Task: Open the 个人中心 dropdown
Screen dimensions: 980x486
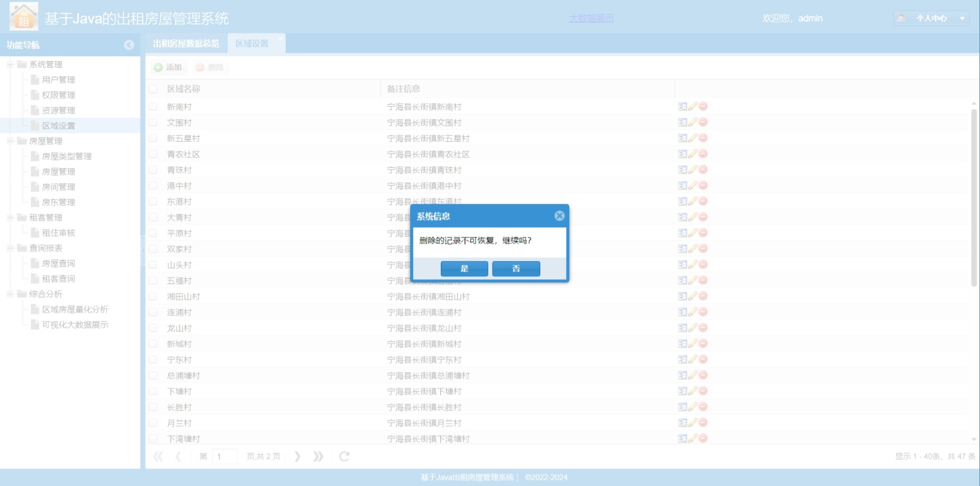Action: (932, 18)
